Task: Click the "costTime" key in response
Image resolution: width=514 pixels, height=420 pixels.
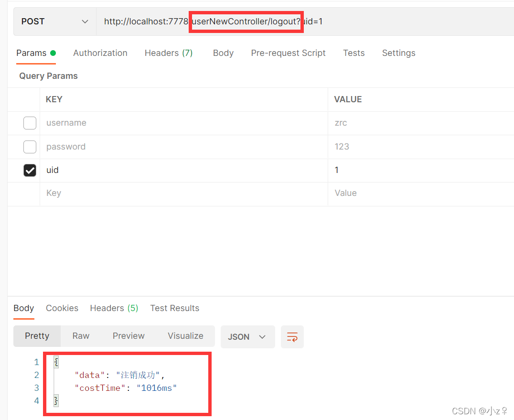Action: pos(100,388)
